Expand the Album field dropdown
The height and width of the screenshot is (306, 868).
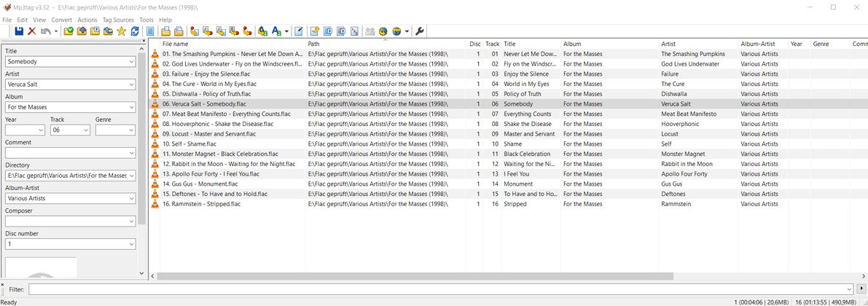click(131, 107)
